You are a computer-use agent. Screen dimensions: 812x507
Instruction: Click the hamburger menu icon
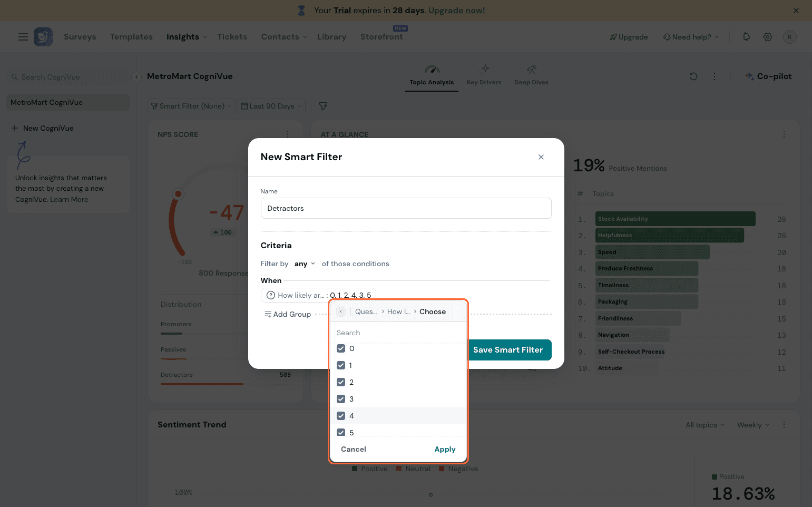23,37
